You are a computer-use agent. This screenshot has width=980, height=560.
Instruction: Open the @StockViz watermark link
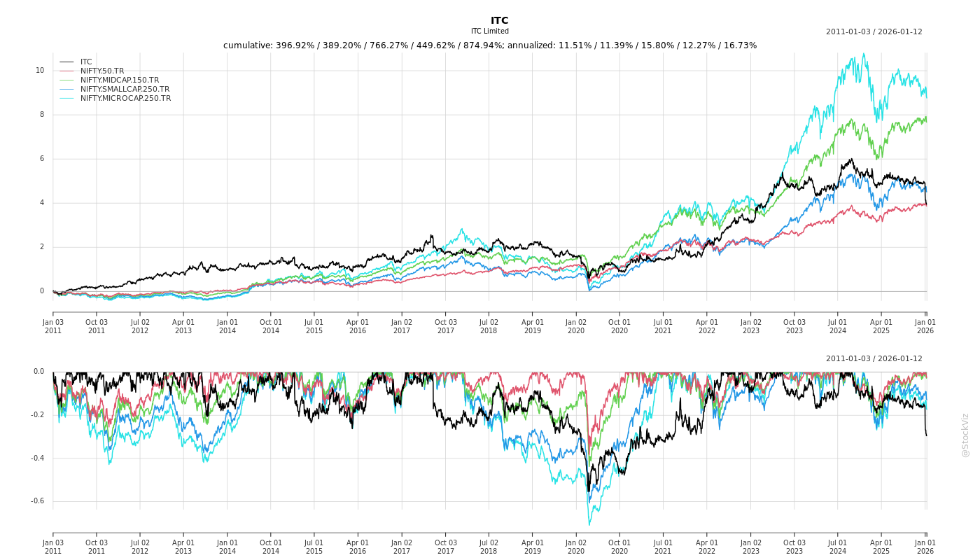(x=965, y=435)
